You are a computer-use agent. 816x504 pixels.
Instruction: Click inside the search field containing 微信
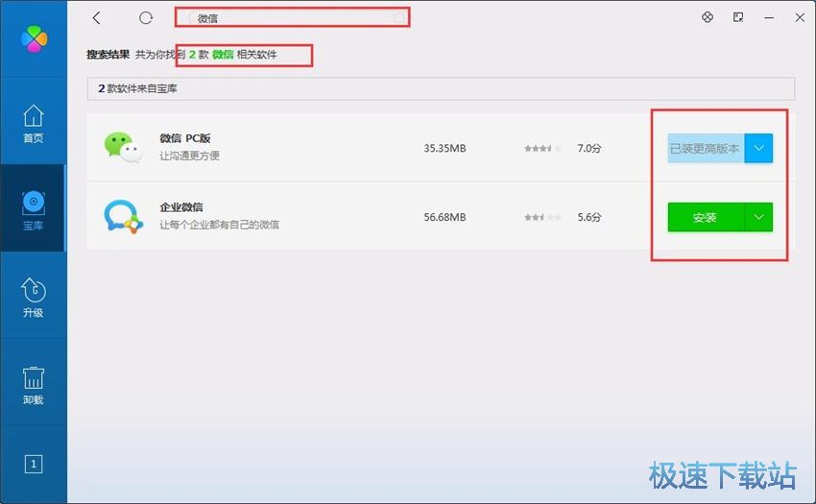pyautogui.click(x=293, y=17)
